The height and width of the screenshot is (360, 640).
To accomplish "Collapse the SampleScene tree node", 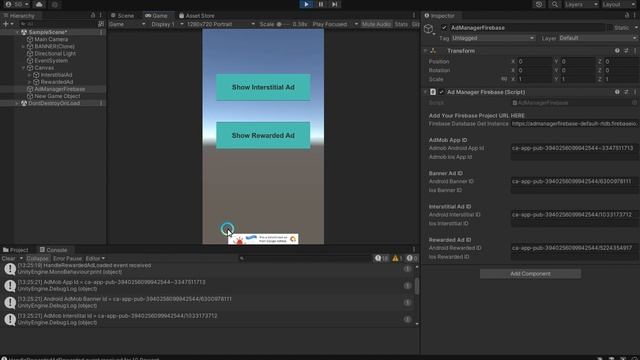I will pos(17,32).
